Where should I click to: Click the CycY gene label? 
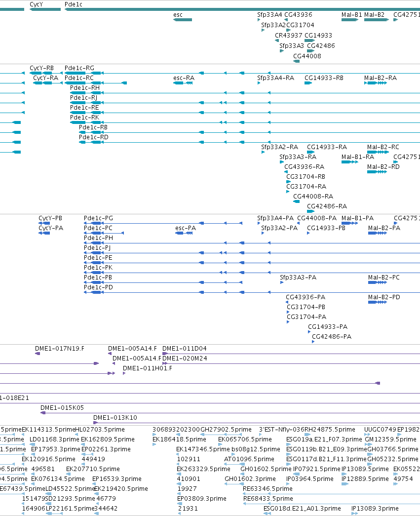click(36, 4)
